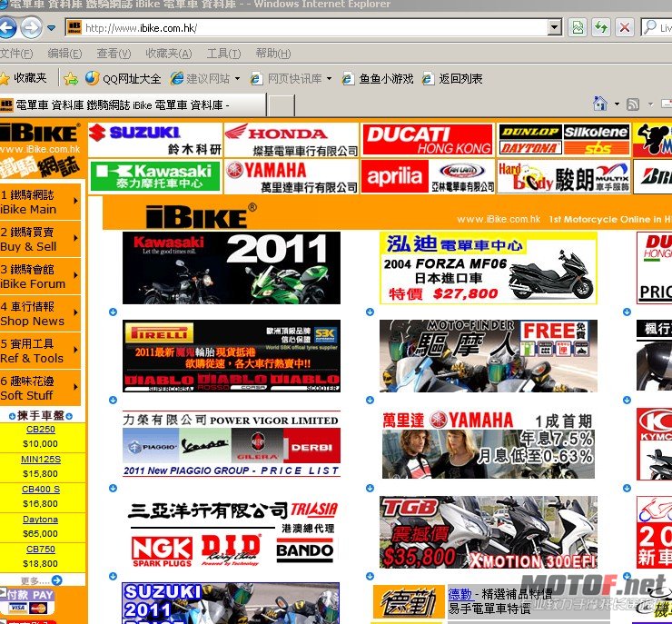Click the Power Vigor Piaggio price list ad

(x=232, y=443)
